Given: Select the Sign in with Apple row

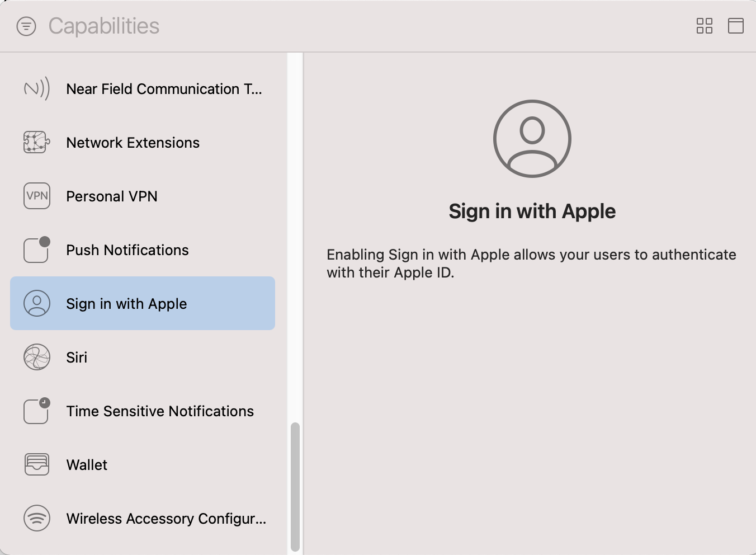Looking at the screenshot, I should [x=143, y=303].
